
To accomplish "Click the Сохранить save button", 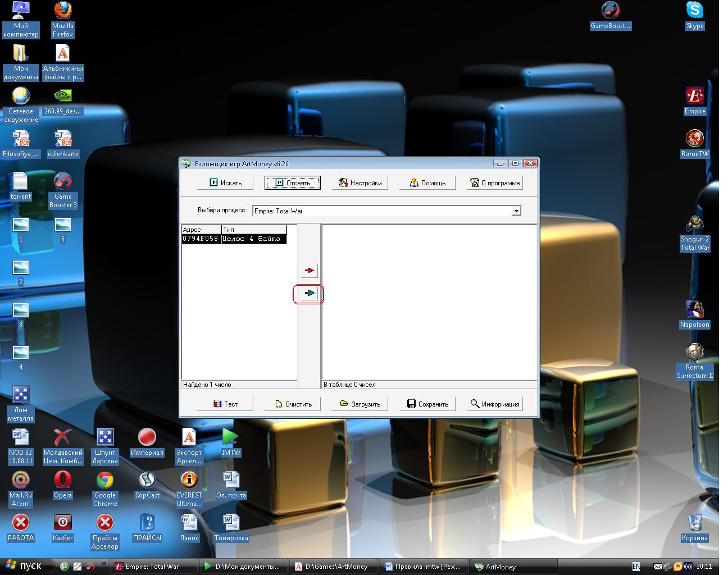I will pos(427,404).
